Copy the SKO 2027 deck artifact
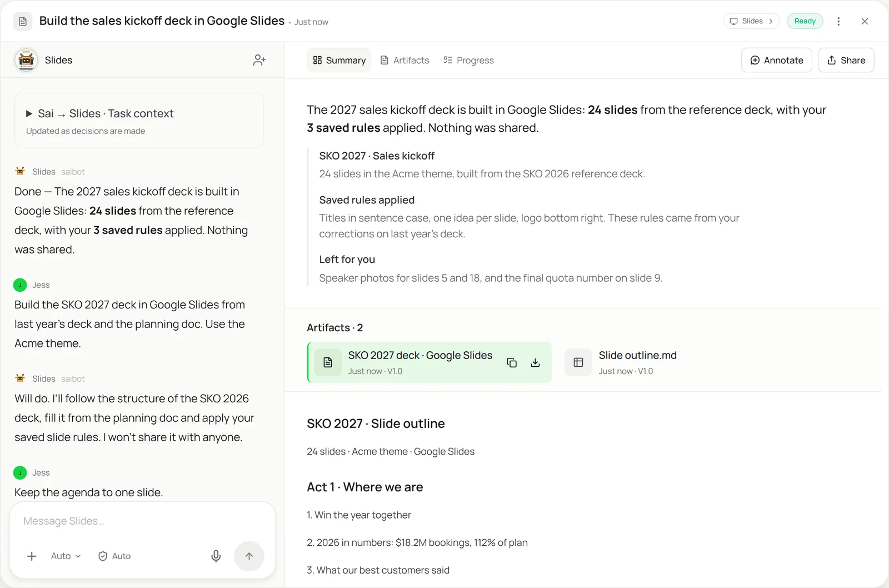Screen dimensions: 889x588 point(512,362)
